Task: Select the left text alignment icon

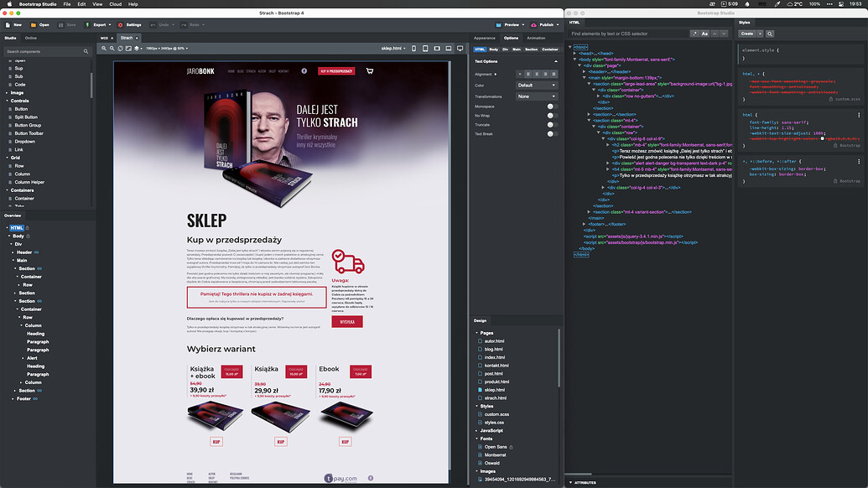Action: click(528, 74)
